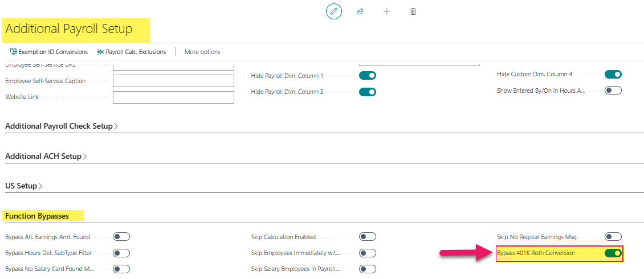The height and width of the screenshot is (279, 644).
Task: Turn on Bypass Alt. Earnings Amt. Found
Action: [121, 237]
